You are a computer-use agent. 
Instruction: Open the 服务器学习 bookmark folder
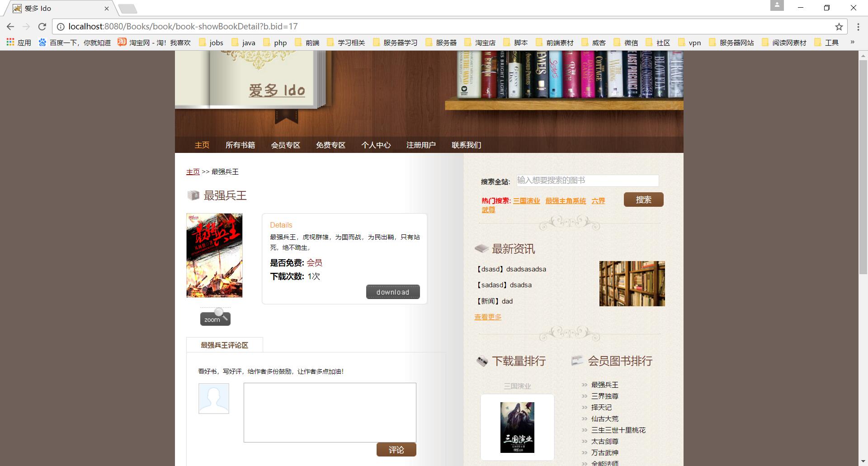(395, 43)
